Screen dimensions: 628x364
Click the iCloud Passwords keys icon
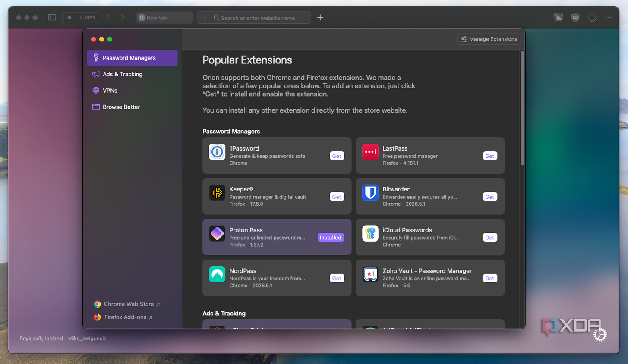coord(370,233)
